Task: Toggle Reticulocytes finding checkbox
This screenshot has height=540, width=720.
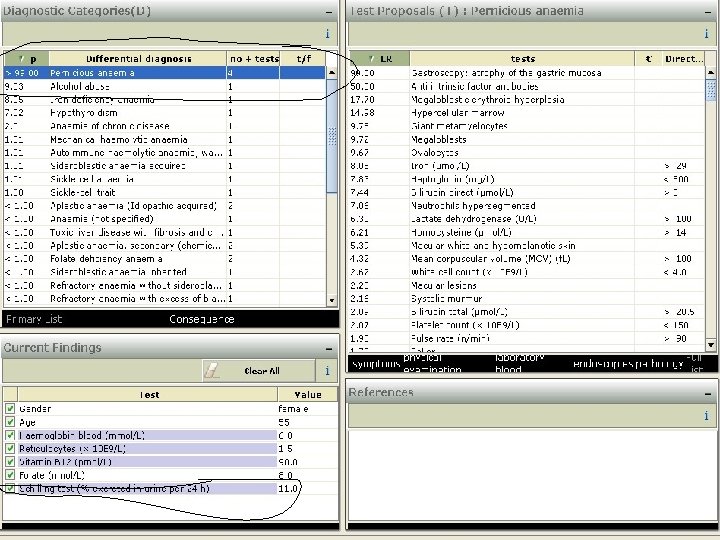Action: pos(10,448)
